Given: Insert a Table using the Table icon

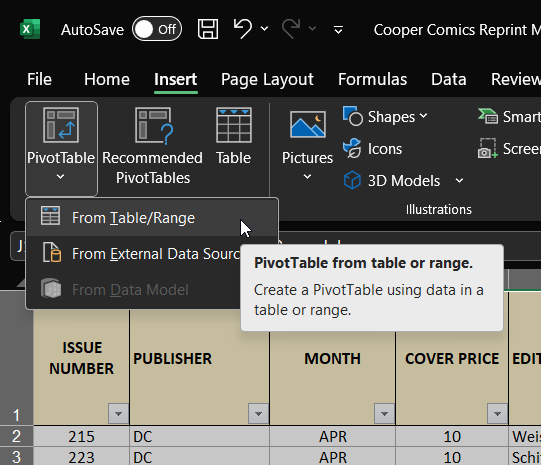Looking at the screenshot, I should (234, 125).
